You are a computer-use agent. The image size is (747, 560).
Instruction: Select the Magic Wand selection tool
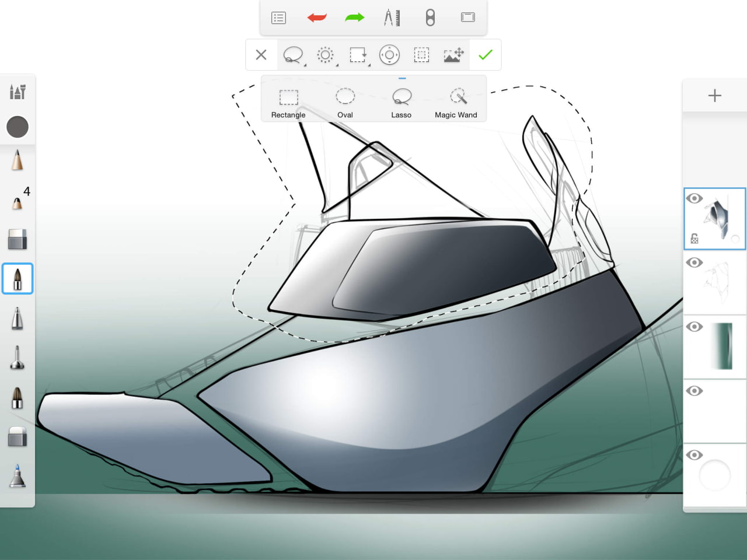click(456, 97)
